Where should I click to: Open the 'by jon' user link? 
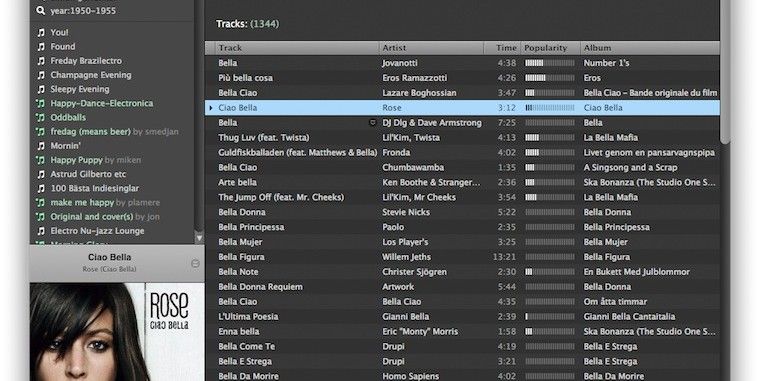[x=147, y=217]
